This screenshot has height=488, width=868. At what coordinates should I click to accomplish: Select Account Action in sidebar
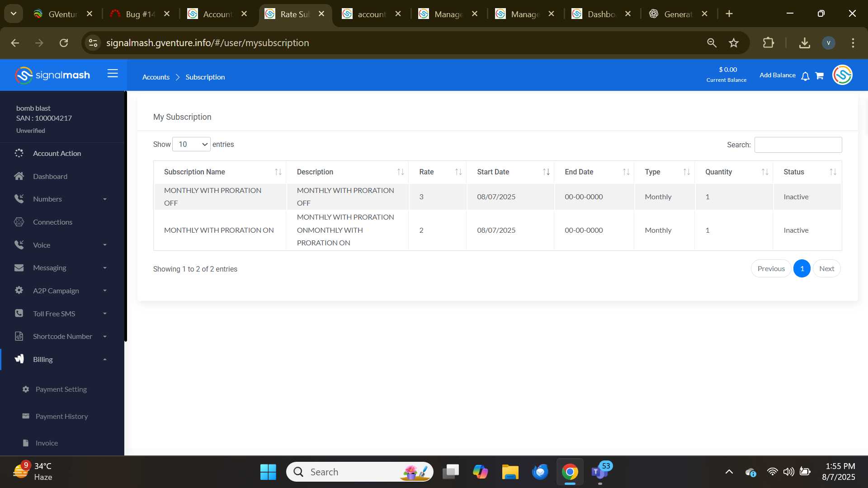[57, 153]
